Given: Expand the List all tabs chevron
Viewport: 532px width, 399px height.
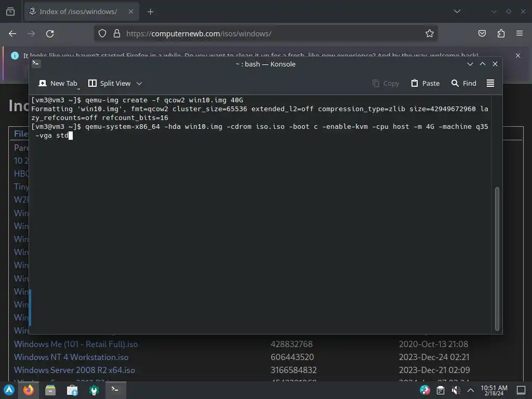Looking at the screenshot, I should pos(457,11).
